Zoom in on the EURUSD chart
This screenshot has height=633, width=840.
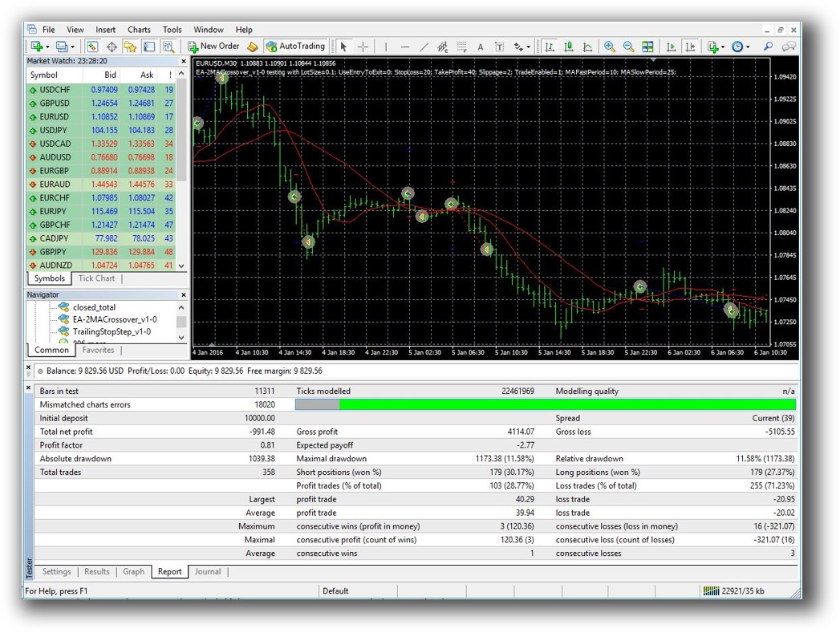click(609, 46)
